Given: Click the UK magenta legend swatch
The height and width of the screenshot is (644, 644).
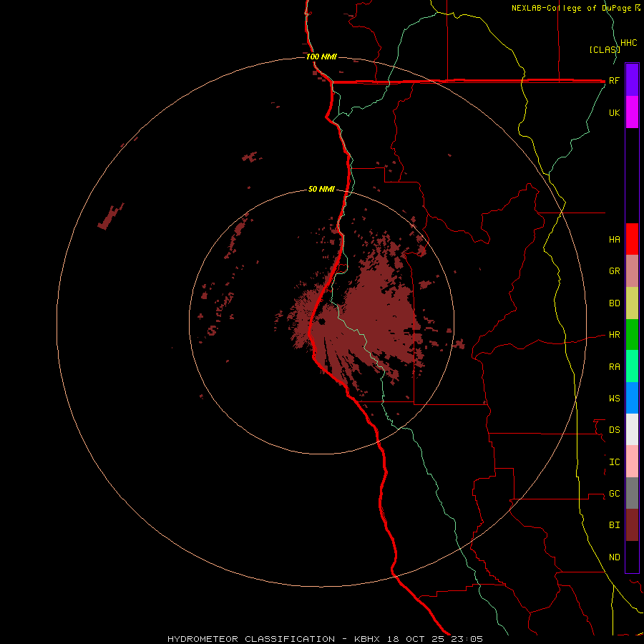Looking at the screenshot, I should tap(632, 112).
